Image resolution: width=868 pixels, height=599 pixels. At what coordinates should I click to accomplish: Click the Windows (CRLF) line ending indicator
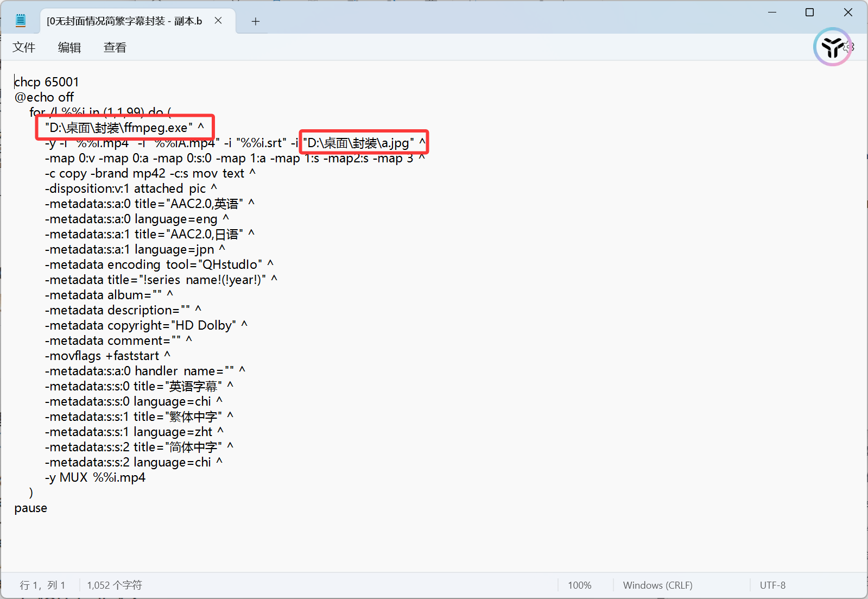tap(657, 585)
